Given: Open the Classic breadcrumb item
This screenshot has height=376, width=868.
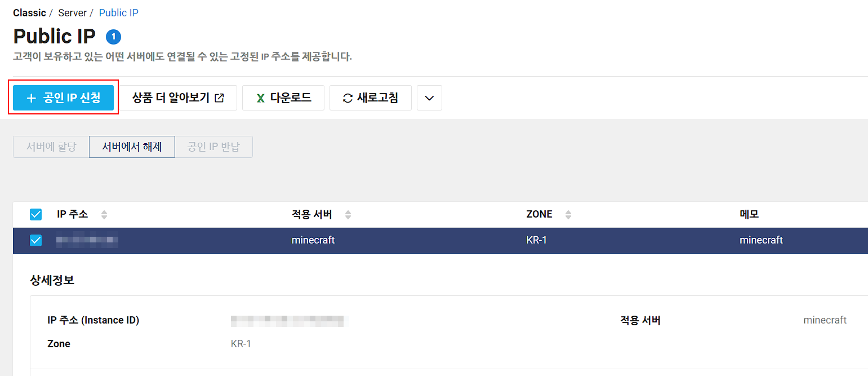Looking at the screenshot, I should click(29, 13).
